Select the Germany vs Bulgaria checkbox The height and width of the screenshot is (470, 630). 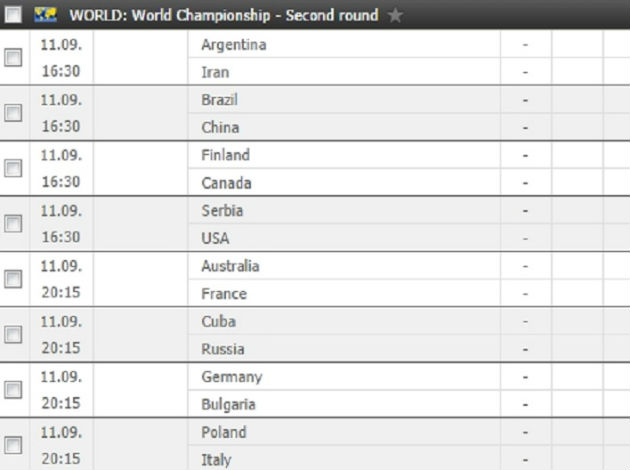point(13,390)
